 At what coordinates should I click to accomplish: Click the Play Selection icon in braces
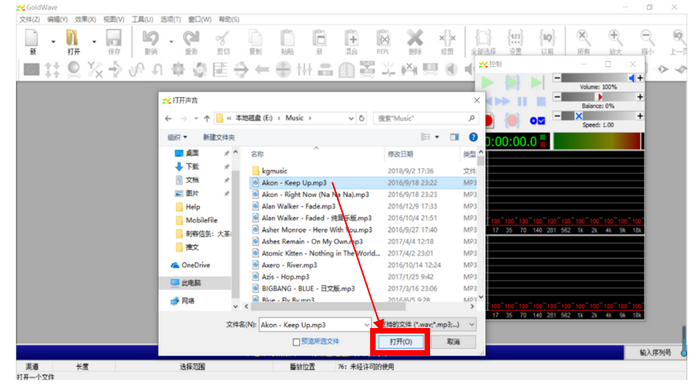click(x=512, y=83)
